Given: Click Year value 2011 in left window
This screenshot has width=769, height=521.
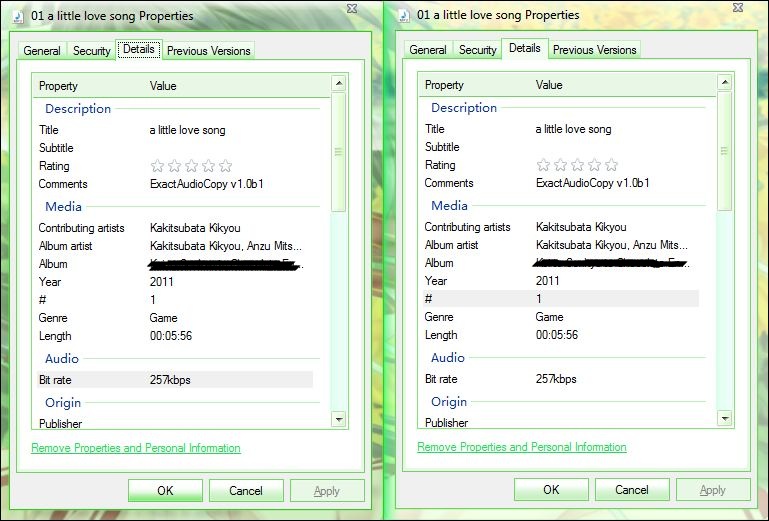Looking at the screenshot, I should pyautogui.click(x=161, y=282).
